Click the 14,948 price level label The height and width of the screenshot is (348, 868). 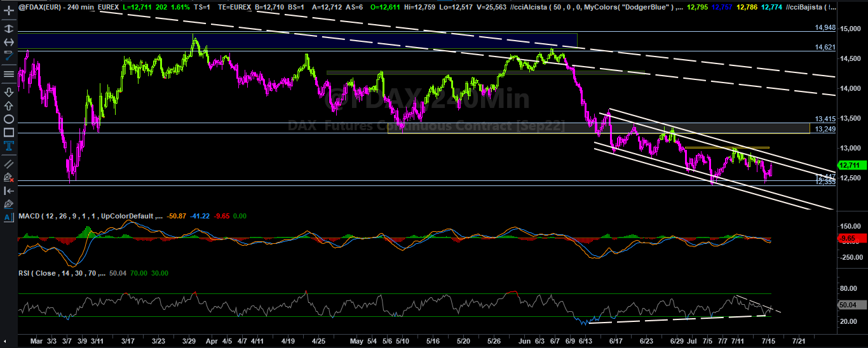[825, 28]
